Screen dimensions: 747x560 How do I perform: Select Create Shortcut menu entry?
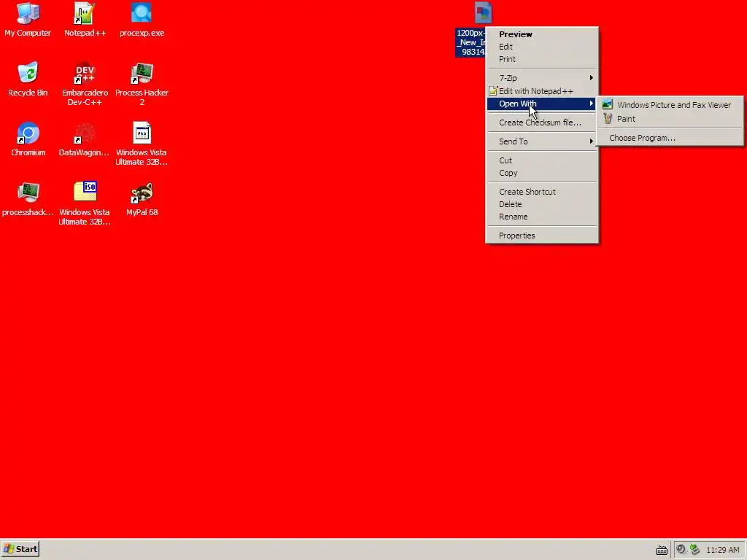[542, 192]
